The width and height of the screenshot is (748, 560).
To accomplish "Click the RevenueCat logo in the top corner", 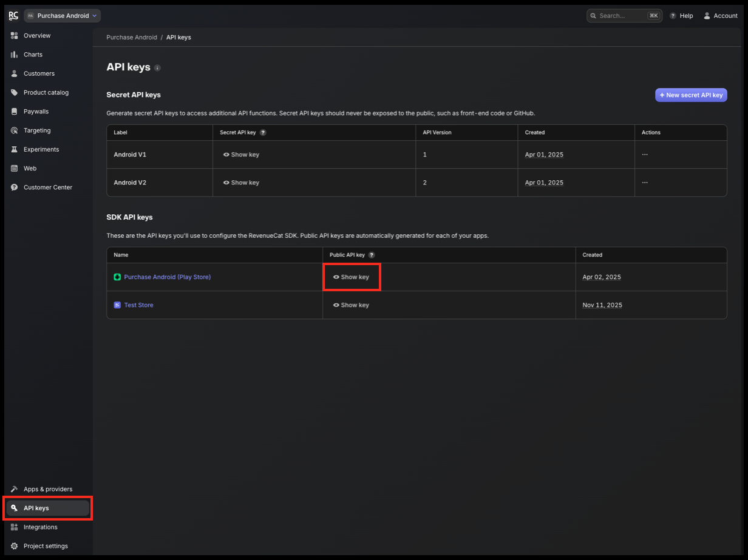I will click(x=13, y=15).
